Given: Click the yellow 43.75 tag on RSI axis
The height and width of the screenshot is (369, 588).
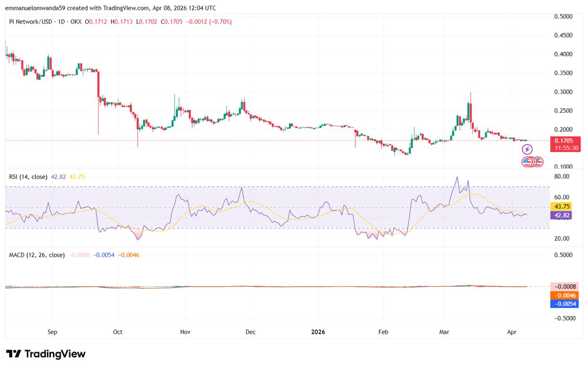Looking at the screenshot, I should tap(561, 207).
